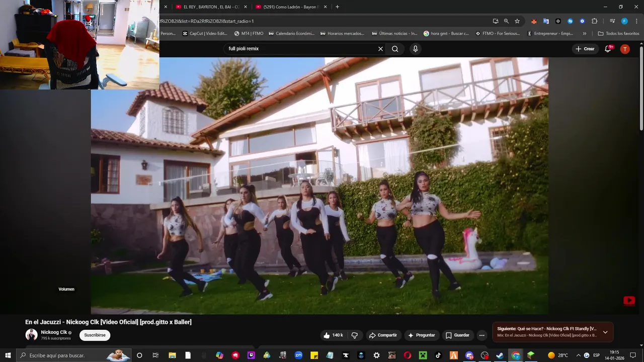Click the Preguntar button

click(x=422, y=335)
